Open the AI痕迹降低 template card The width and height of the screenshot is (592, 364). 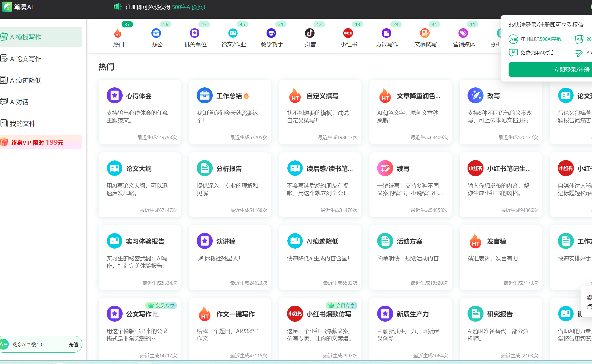[x=320, y=257]
